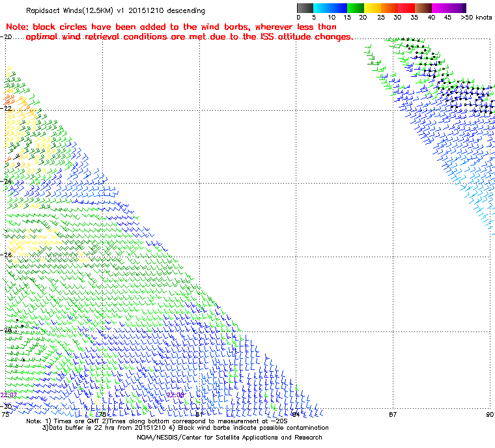Screen dimensions: 495x448
Task: Click the '30' label under color scale
Action: pyautogui.click(x=397, y=18)
